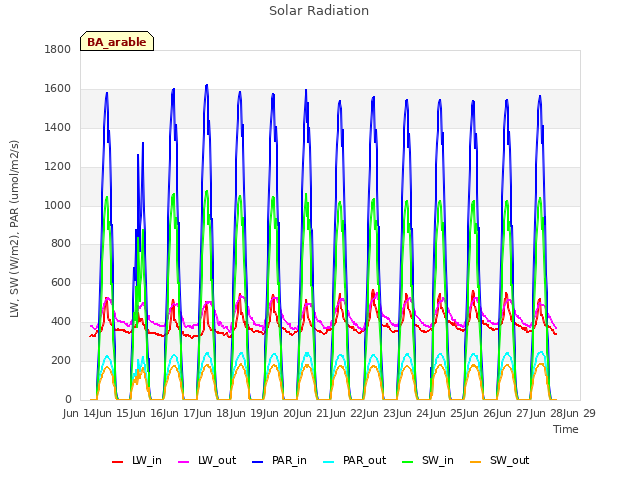Click the PAR_out cyan legend swatch
Screen dimensions: 640x480
[x=329, y=462]
